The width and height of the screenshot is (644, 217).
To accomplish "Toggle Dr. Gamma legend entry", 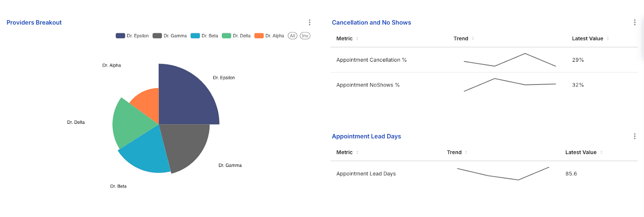I will 170,36.
